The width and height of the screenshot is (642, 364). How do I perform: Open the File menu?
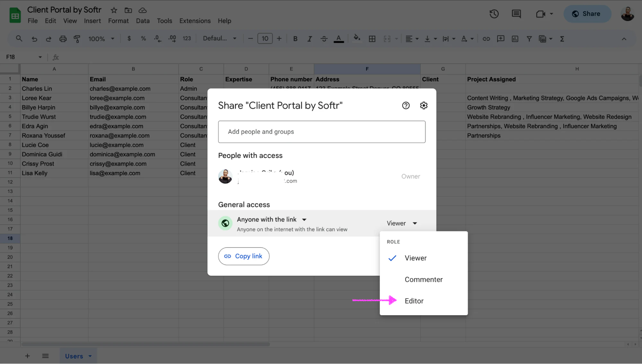coord(32,21)
